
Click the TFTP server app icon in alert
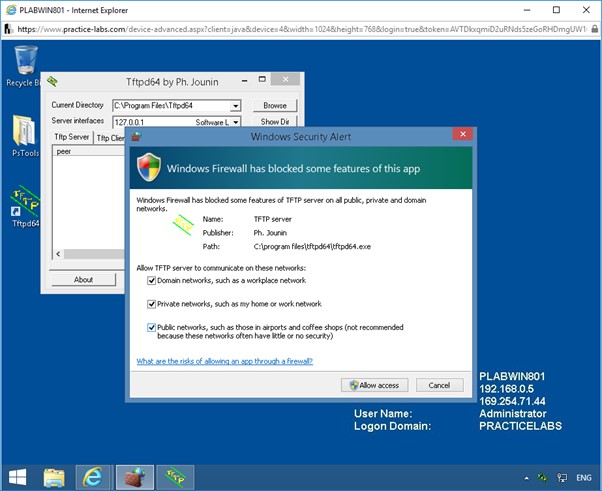point(182,225)
